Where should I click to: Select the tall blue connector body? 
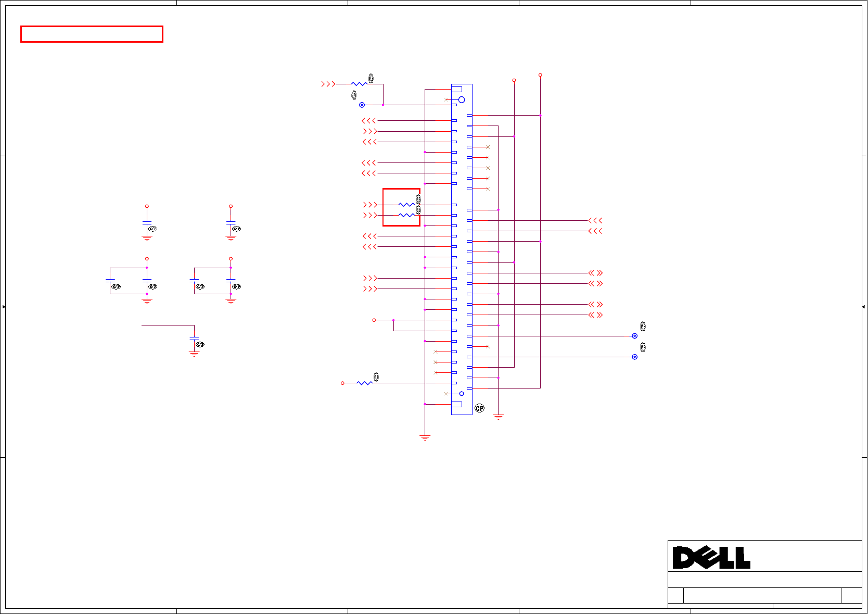pyautogui.click(x=462, y=249)
